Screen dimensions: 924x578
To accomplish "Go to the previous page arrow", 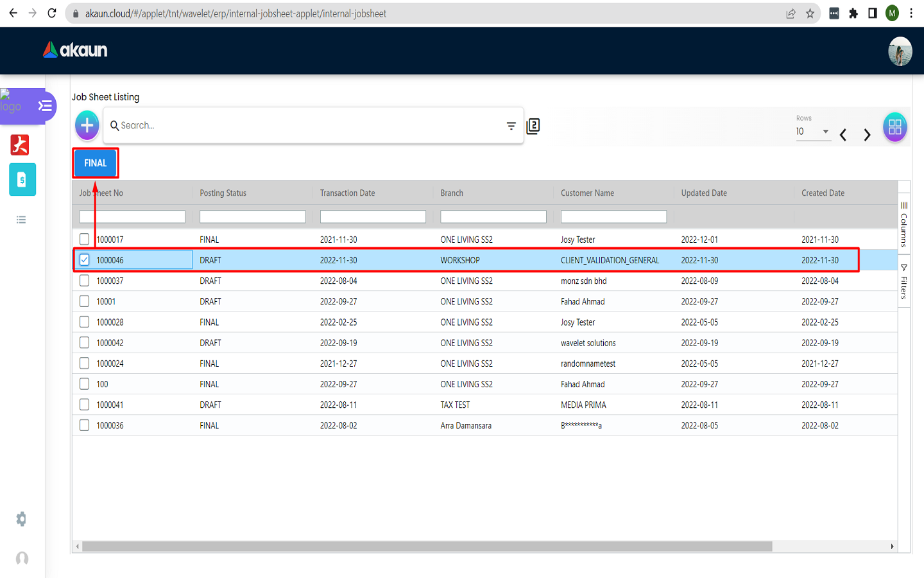I will coord(843,135).
